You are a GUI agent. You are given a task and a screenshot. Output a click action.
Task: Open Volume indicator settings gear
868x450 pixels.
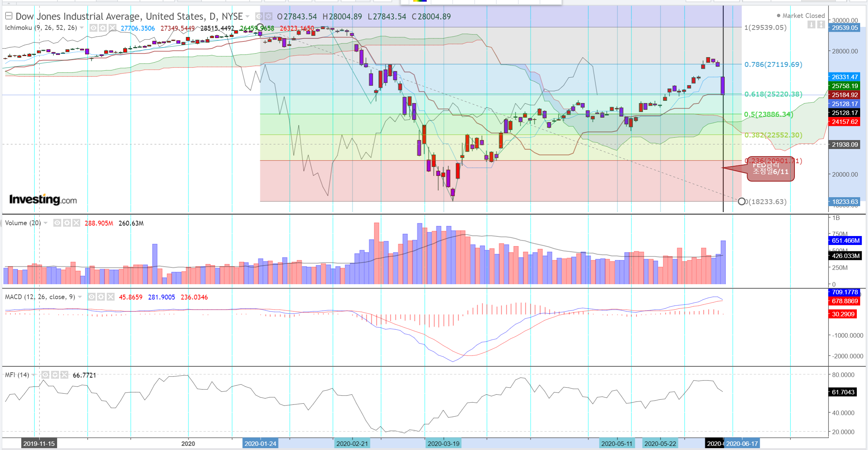pos(67,223)
